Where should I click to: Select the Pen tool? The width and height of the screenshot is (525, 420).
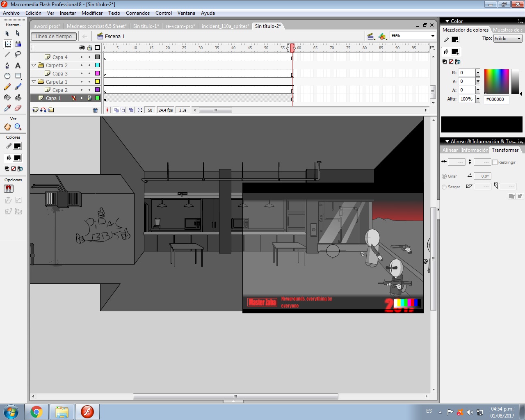click(x=7, y=65)
